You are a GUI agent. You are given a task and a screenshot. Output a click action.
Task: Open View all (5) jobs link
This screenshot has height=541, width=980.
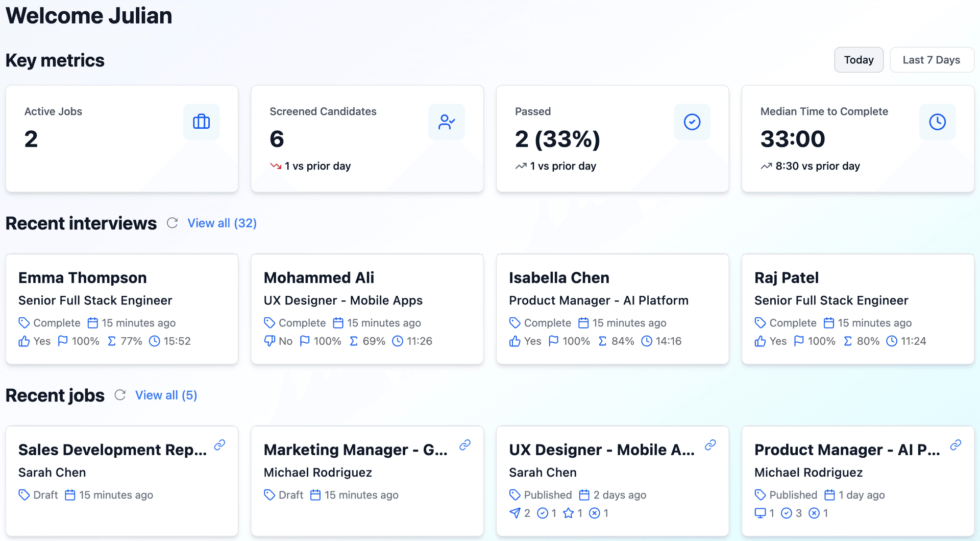point(166,395)
